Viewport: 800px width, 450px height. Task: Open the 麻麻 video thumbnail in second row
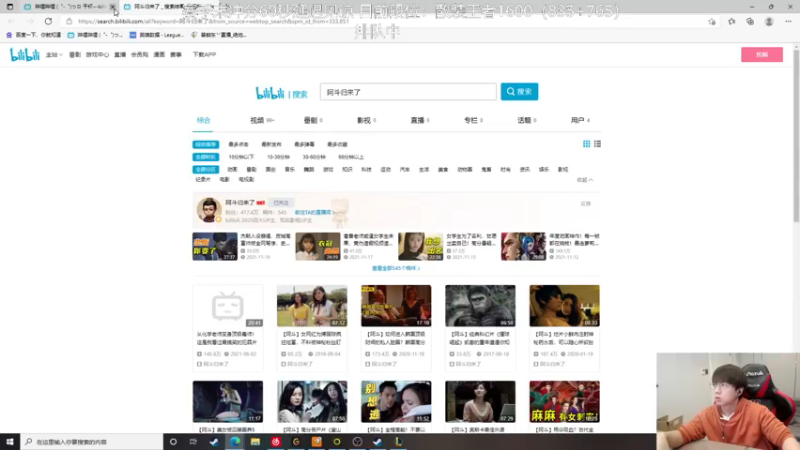click(564, 402)
